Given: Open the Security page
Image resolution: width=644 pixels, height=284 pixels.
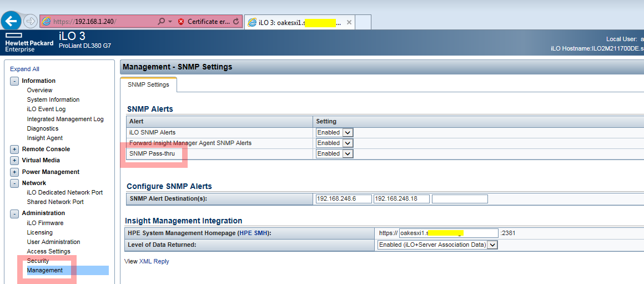Looking at the screenshot, I should (x=38, y=261).
